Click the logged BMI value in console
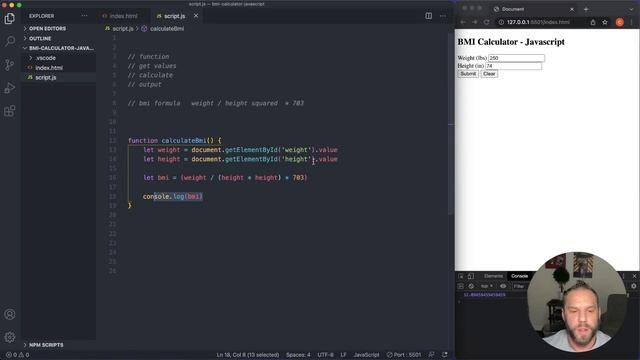Viewport: 640px width, 360px height. 484,295
